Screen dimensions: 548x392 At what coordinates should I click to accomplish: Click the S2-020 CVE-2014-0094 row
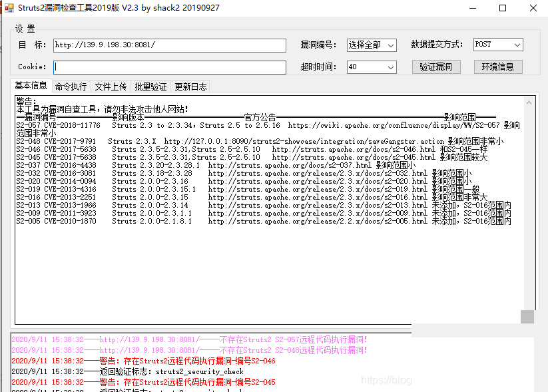click(244, 181)
